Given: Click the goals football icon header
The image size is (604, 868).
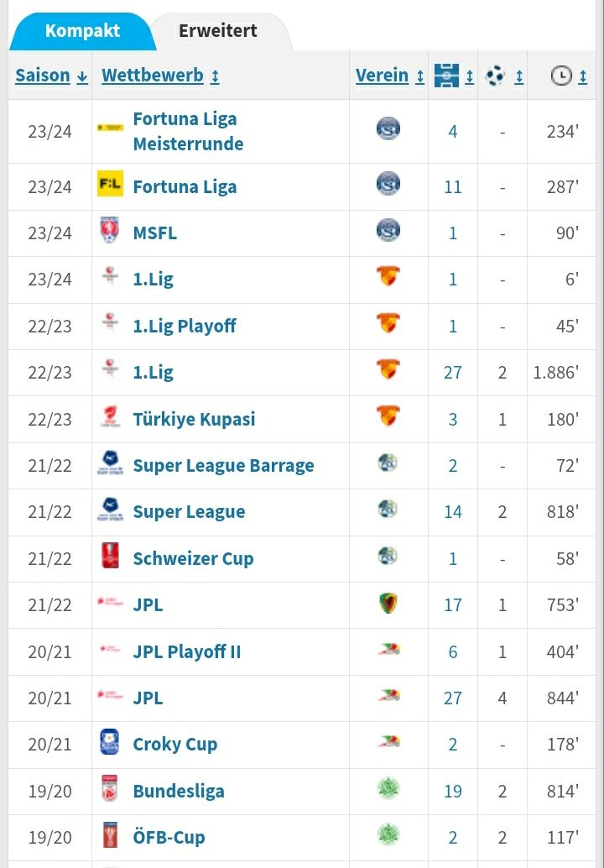Looking at the screenshot, I should click(x=495, y=76).
